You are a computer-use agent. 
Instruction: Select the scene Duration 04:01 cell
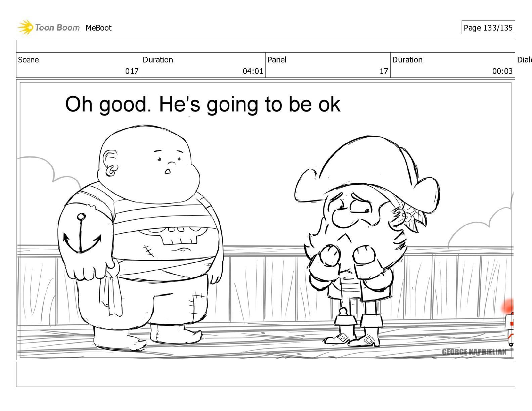203,65
